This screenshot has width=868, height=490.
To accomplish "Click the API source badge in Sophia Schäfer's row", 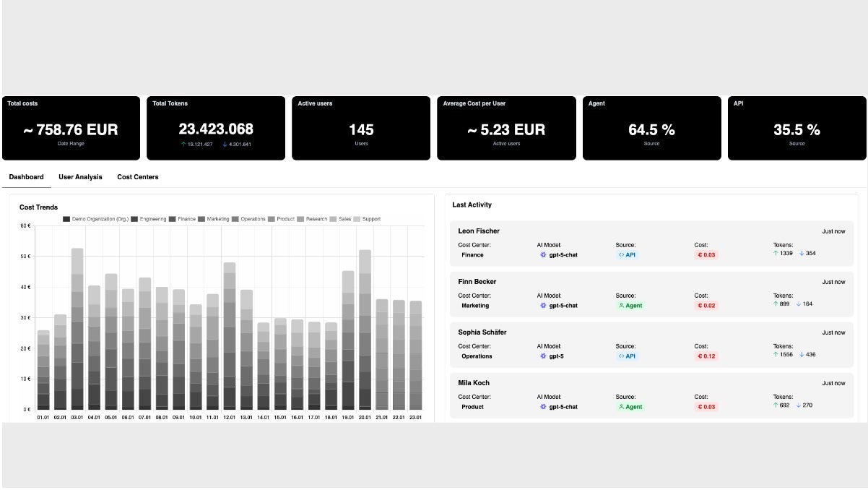I will (x=627, y=356).
